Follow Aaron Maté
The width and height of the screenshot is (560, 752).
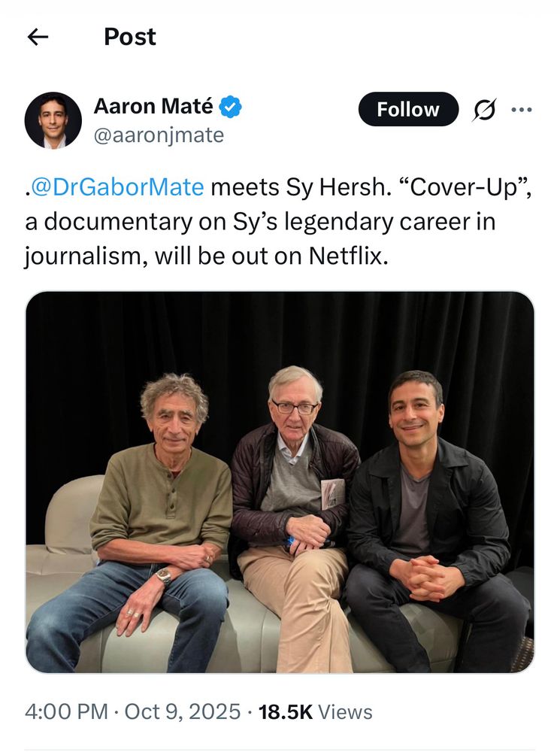pos(408,109)
